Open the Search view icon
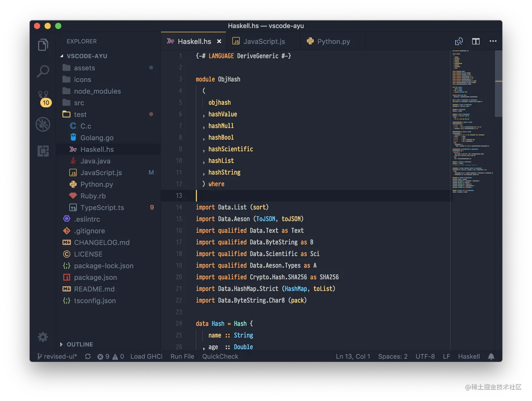 coord(43,71)
